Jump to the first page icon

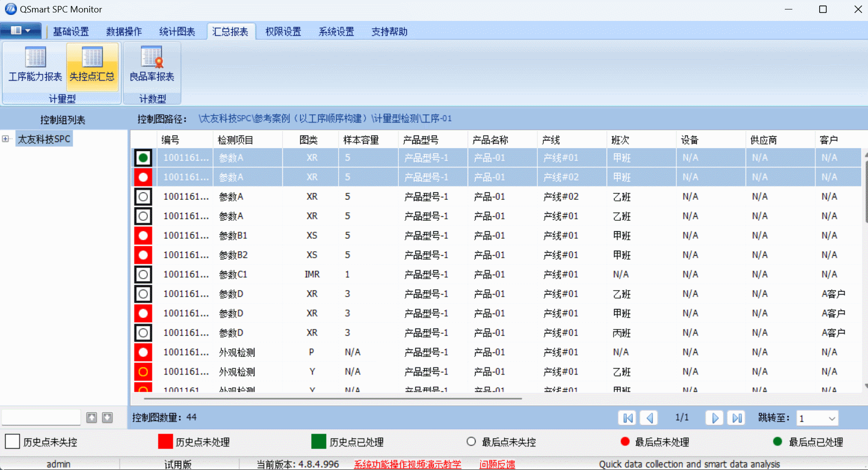627,418
